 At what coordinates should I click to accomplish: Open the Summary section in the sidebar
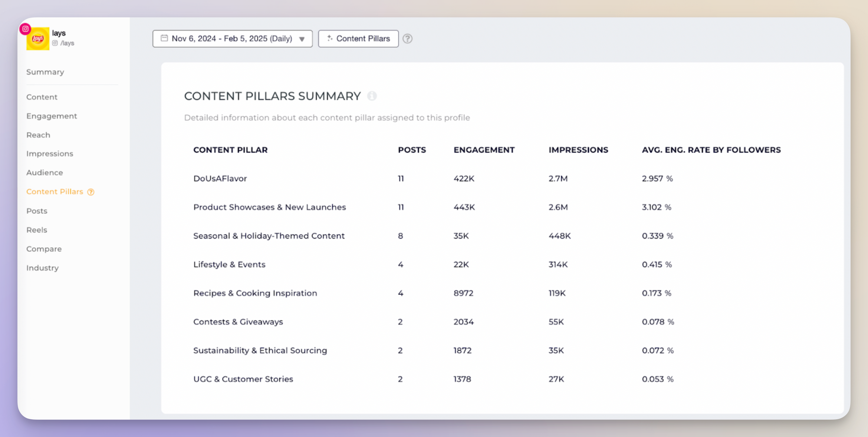[45, 72]
